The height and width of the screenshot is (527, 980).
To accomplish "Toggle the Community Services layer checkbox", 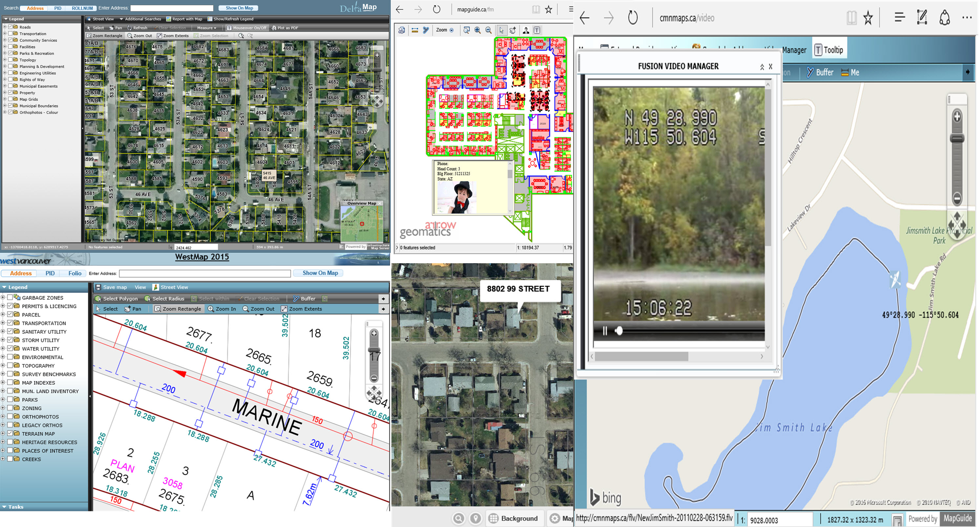I will point(10,40).
